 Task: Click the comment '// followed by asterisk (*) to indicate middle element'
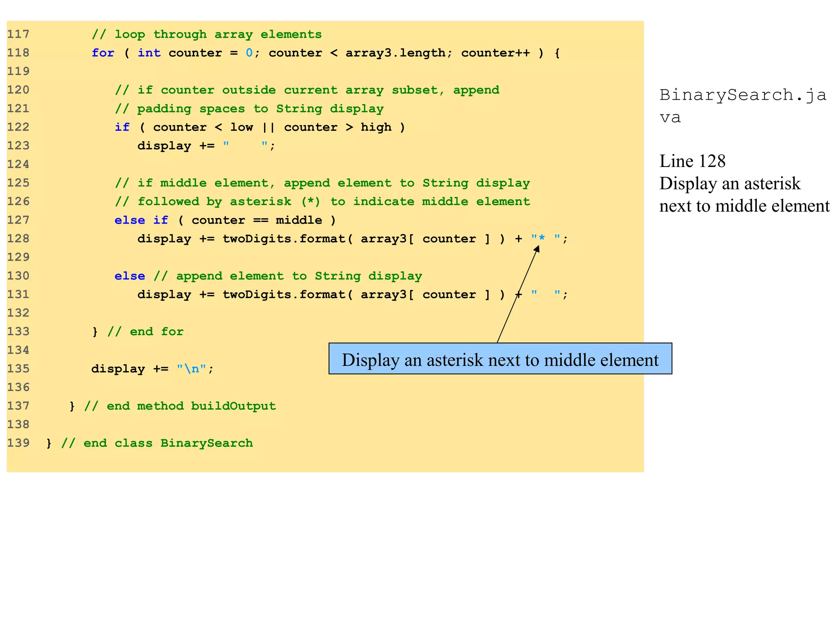[322, 201]
